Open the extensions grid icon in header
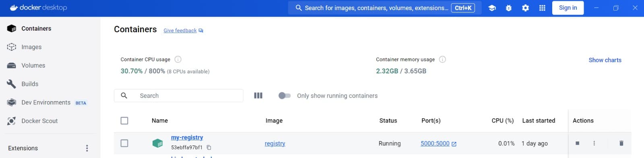The width and height of the screenshot is (644, 158). click(542, 8)
